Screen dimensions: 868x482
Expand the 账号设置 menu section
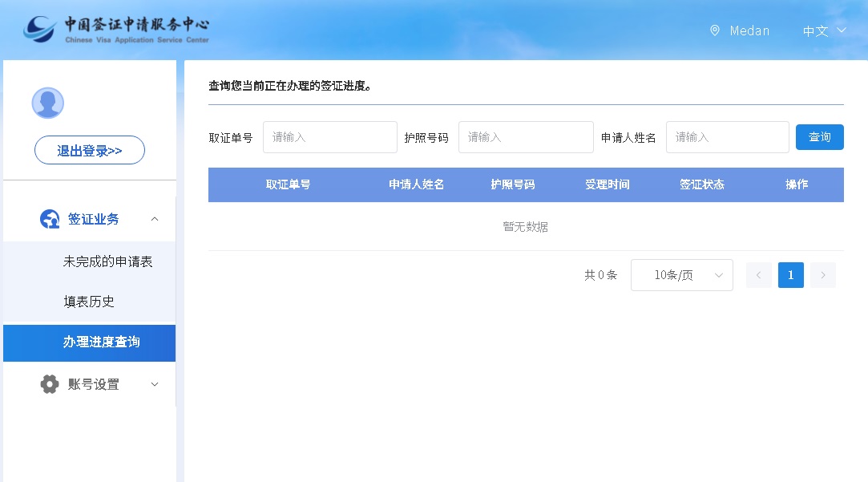tap(155, 384)
